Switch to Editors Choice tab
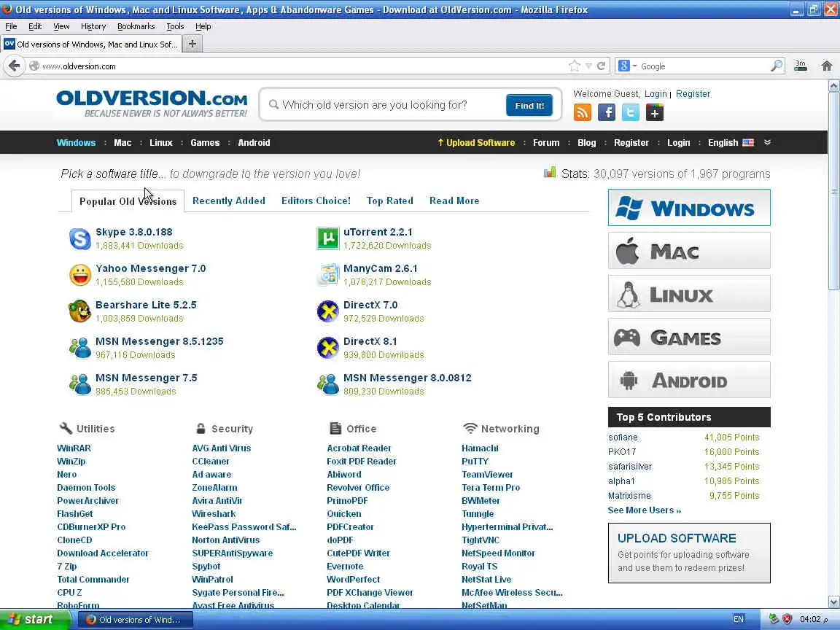This screenshot has height=630, width=840. click(316, 201)
